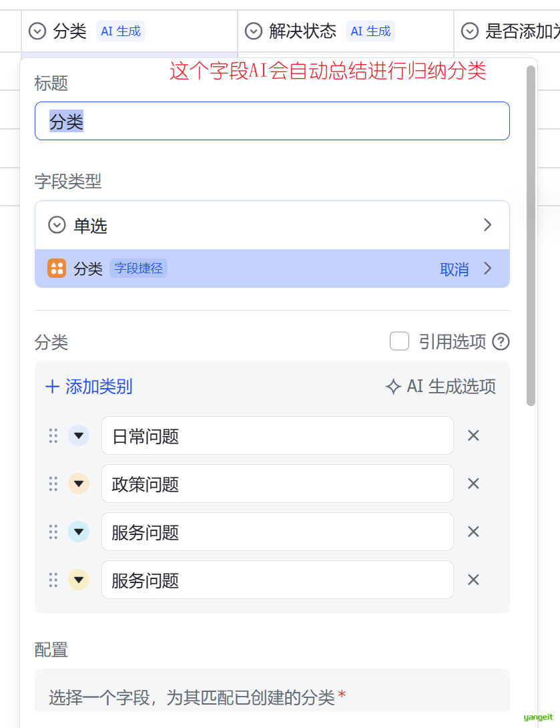Click the help icon next to 引用选项
Image resolution: width=560 pixels, height=728 pixels.
pos(501,342)
